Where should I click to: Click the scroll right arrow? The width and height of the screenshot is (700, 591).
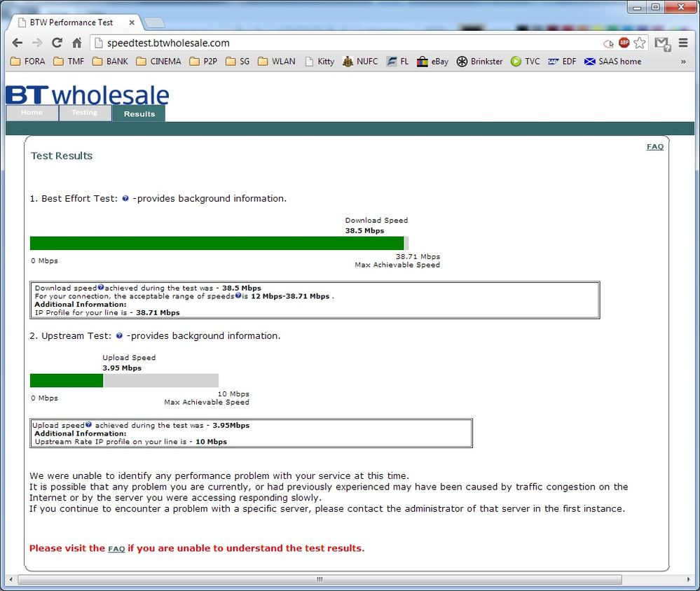click(688, 579)
